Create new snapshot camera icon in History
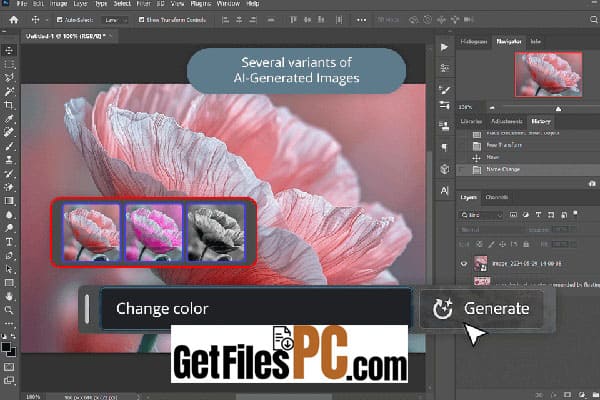Image resolution: width=600 pixels, height=400 pixels. click(592, 184)
